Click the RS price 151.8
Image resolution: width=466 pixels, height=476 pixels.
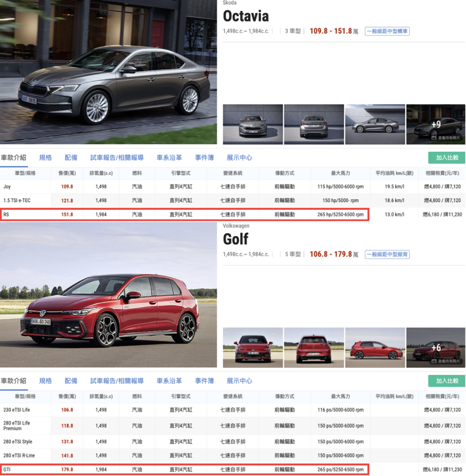(67, 214)
